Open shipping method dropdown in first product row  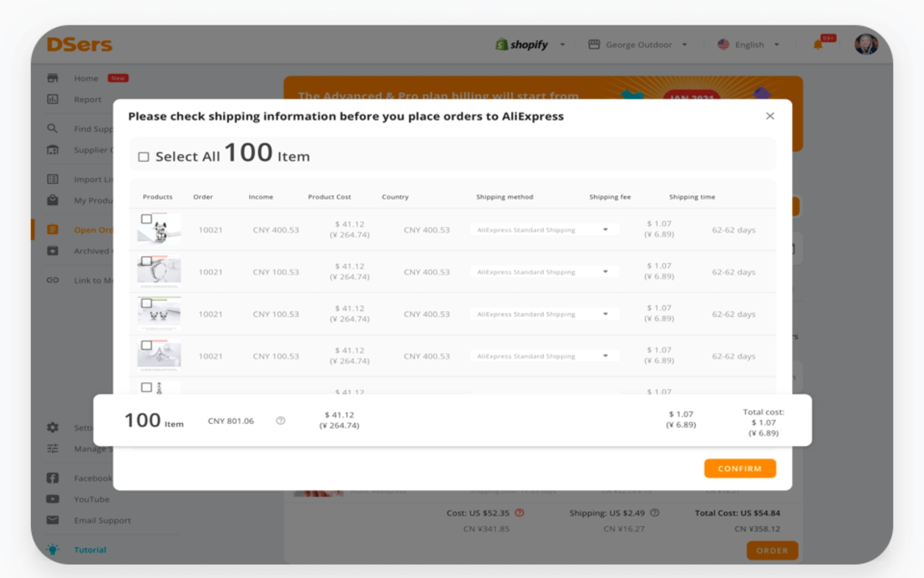[x=544, y=230]
